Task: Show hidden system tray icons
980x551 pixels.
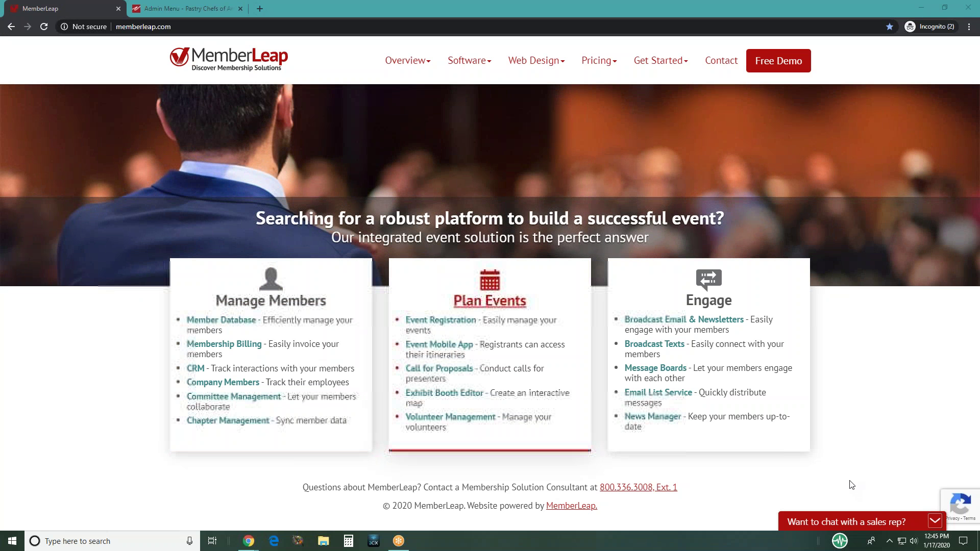Action: coord(889,541)
